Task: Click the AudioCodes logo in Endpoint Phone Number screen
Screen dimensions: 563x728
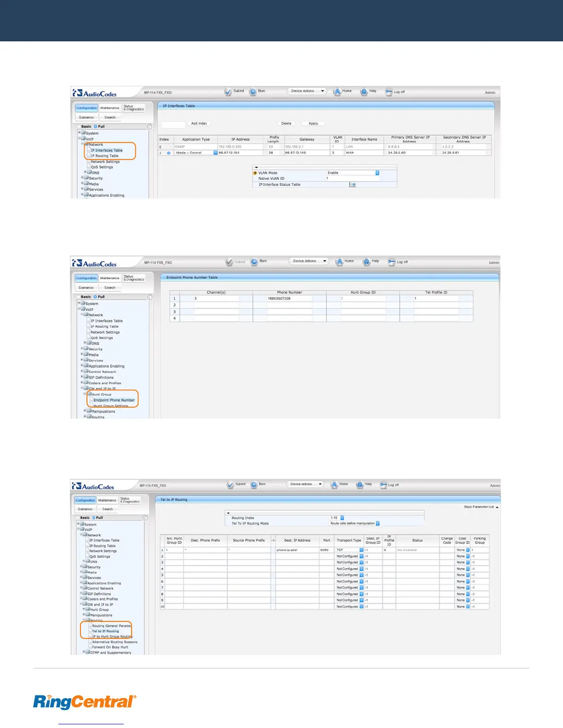Action: (95, 263)
